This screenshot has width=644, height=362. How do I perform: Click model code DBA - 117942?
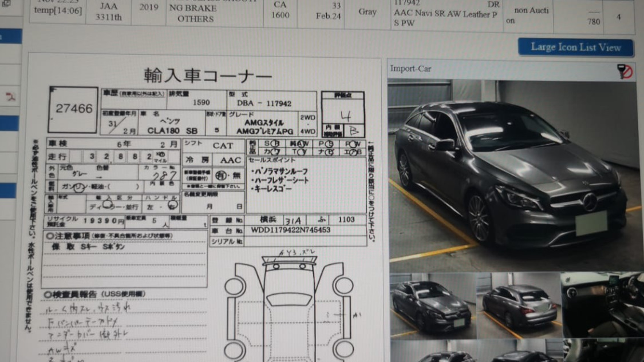point(264,104)
